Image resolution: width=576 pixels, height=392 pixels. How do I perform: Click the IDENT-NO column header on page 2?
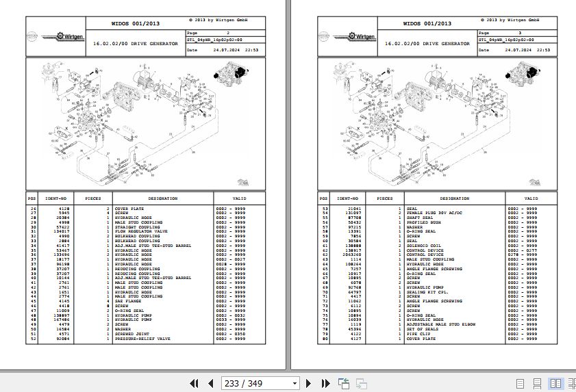tap(56, 198)
